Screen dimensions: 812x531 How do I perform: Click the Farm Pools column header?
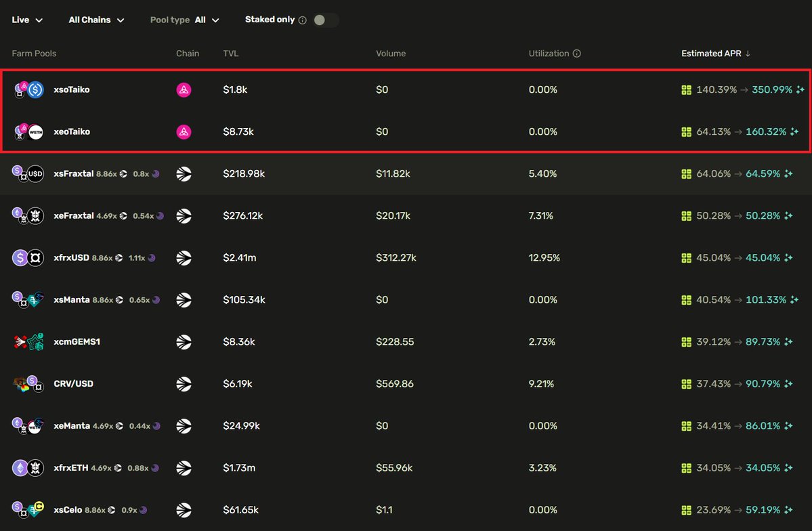[34, 54]
